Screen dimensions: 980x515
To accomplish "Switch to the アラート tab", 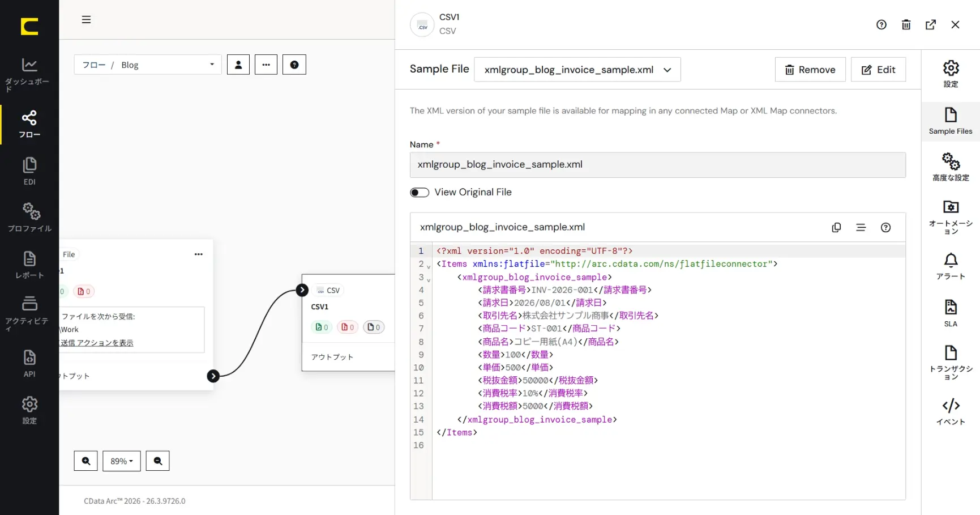I will click(951, 266).
